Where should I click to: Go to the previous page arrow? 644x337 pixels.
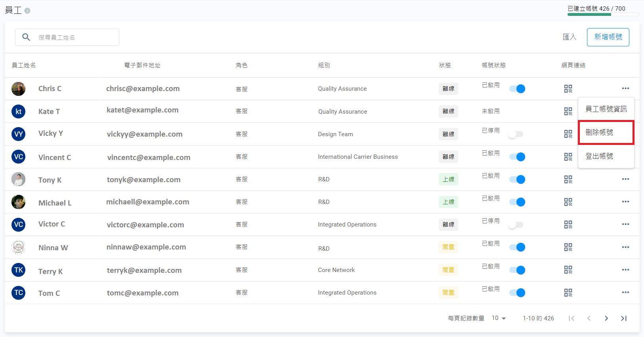[x=589, y=318]
